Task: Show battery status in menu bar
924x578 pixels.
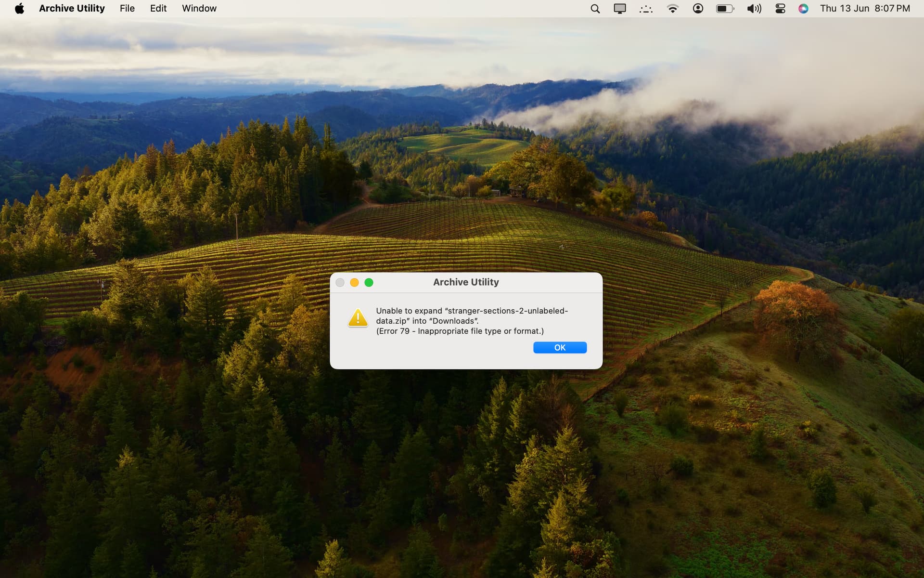Action: pos(725,9)
